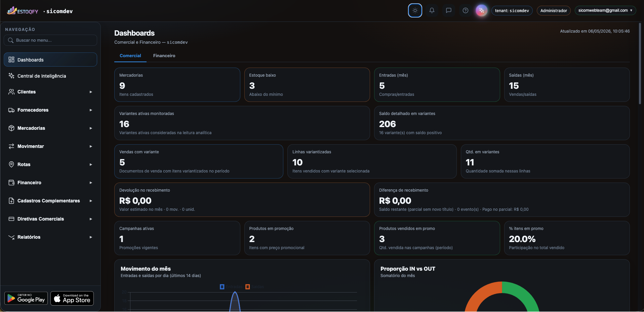This screenshot has width=644, height=312.
Task: Click the page vertical scrollbar
Action: 640,64
